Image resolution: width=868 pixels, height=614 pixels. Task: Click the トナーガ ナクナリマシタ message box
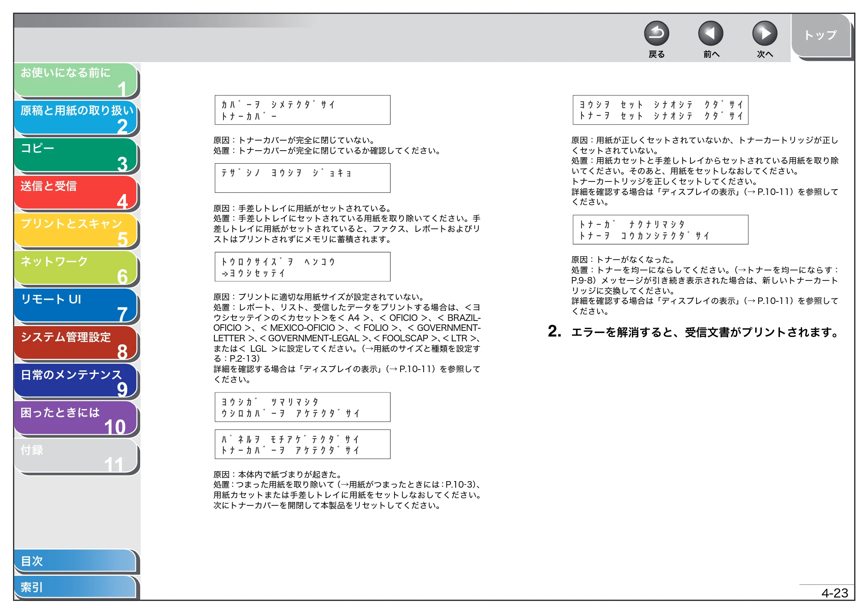tap(661, 230)
